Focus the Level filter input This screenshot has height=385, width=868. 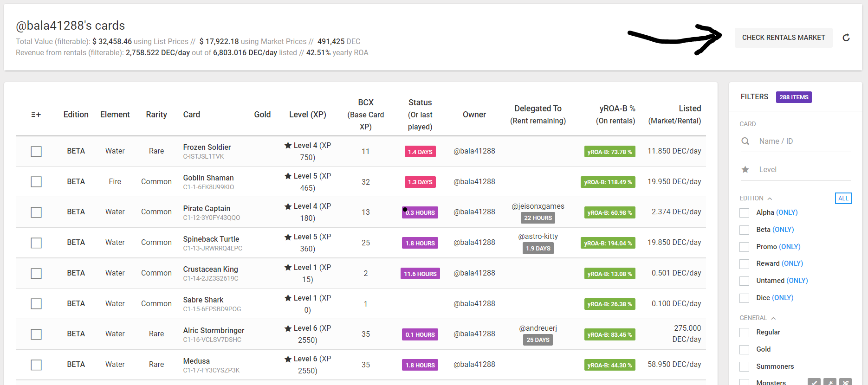pos(804,169)
